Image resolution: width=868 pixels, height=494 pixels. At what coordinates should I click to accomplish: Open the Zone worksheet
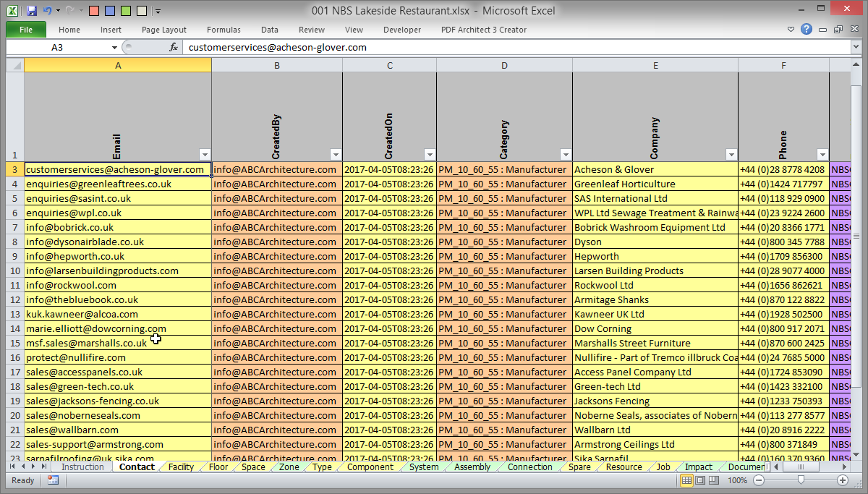(x=288, y=467)
